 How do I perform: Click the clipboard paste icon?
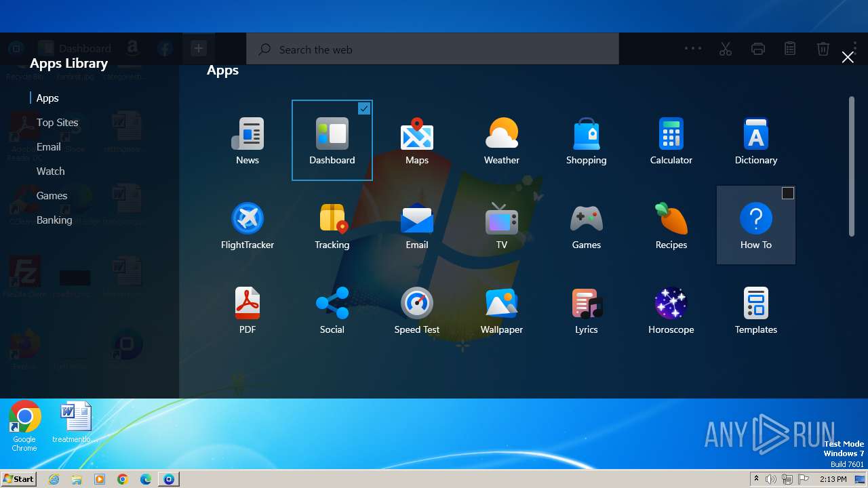point(790,49)
